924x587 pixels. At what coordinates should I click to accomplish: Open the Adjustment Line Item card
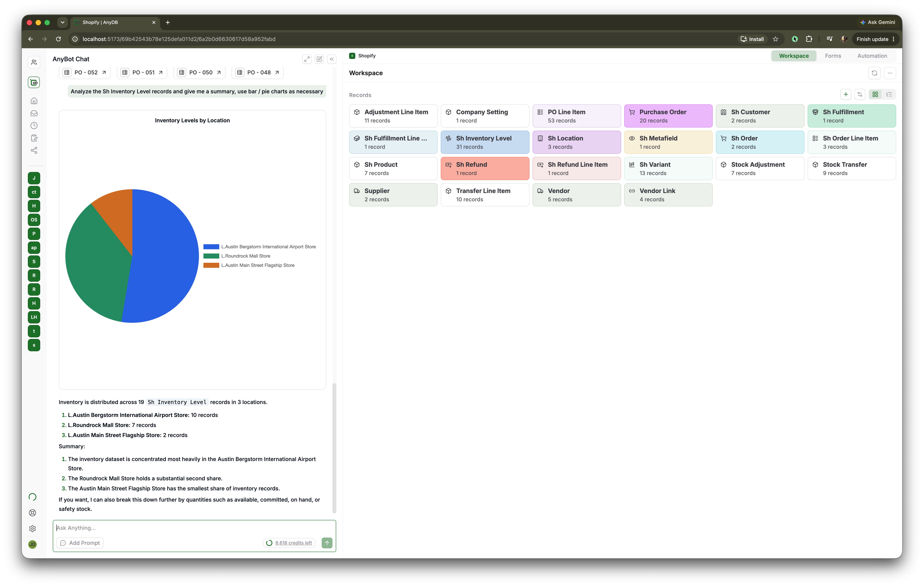point(393,116)
